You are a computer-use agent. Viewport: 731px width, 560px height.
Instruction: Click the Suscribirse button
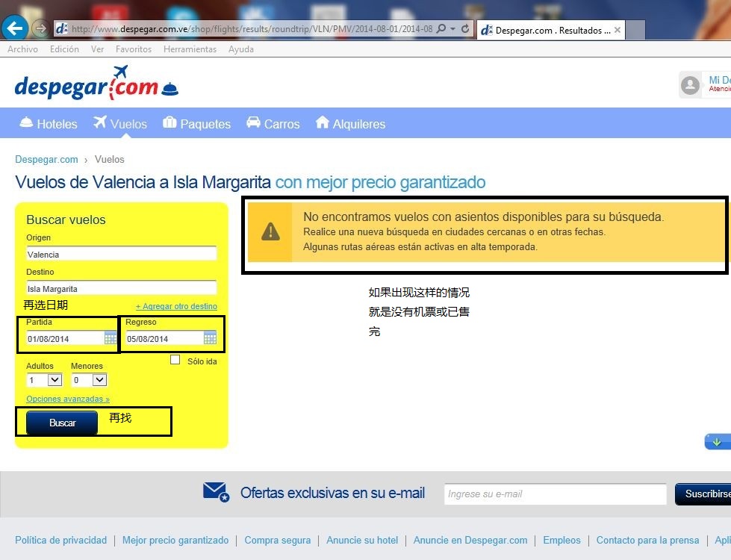pyautogui.click(x=703, y=494)
